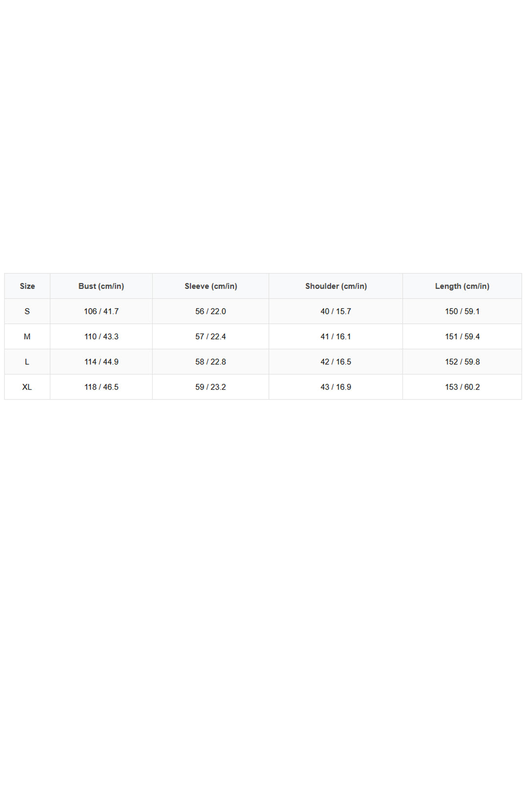This screenshot has height=798, width=532.
Task: Select bust value 114 / 44.9
Action: (101, 362)
